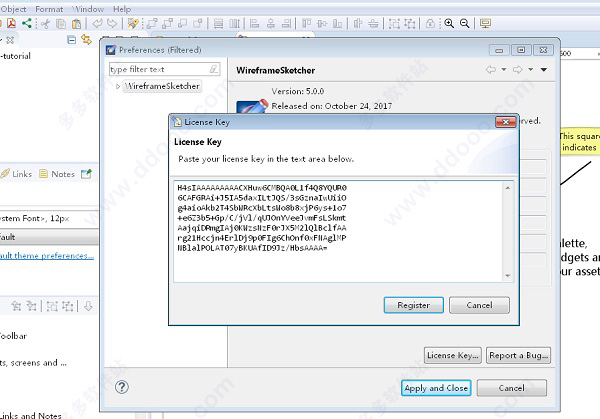Open the Help menu

[x=122, y=9]
